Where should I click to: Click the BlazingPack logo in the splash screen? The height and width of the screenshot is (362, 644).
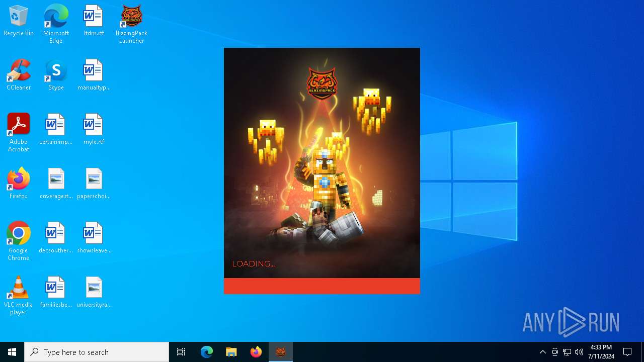point(322,83)
